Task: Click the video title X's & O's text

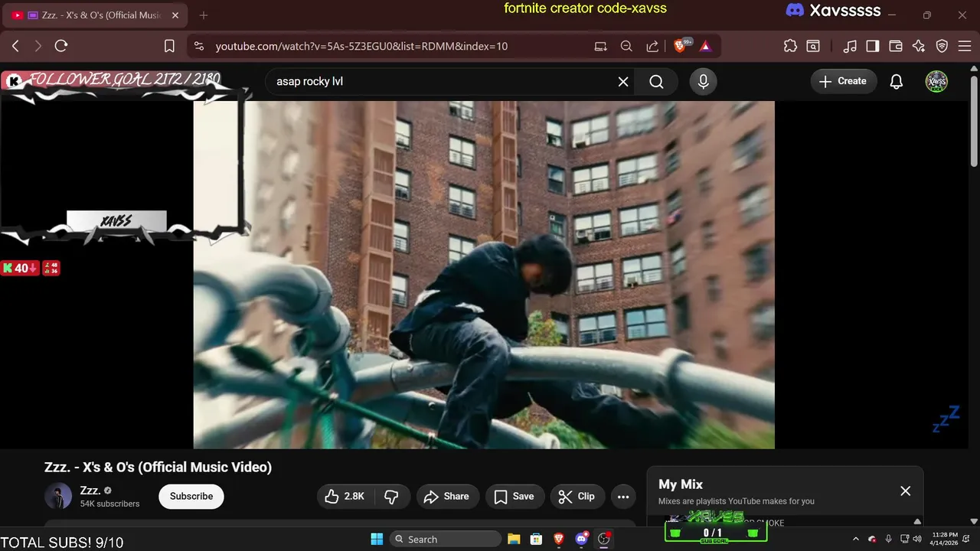Action: click(158, 467)
